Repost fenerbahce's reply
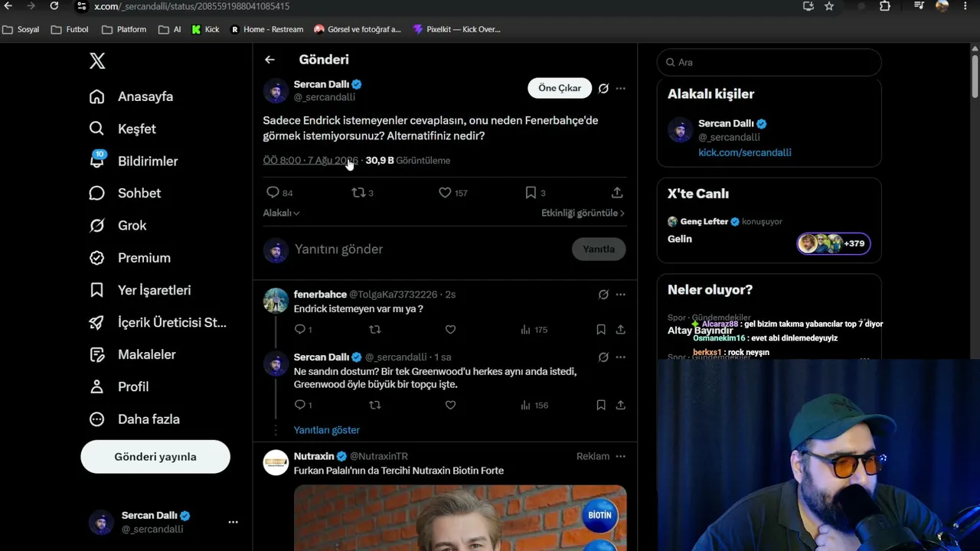 375,330
